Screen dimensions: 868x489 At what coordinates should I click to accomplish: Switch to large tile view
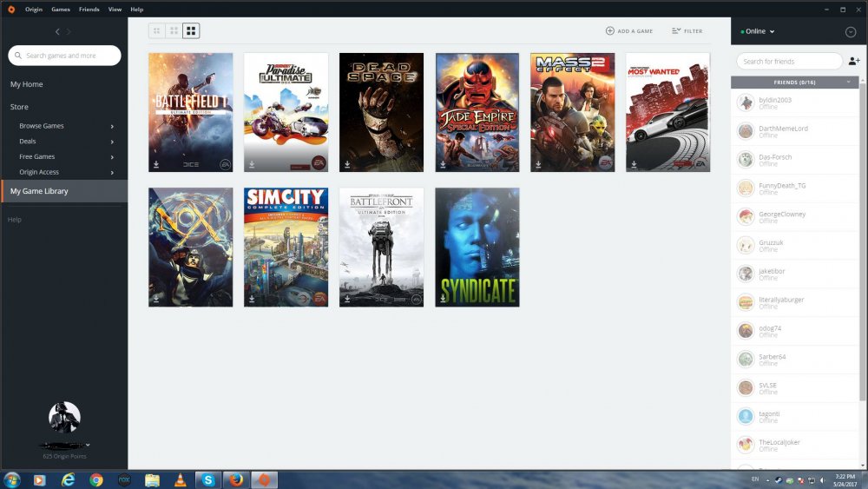pos(191,31)
